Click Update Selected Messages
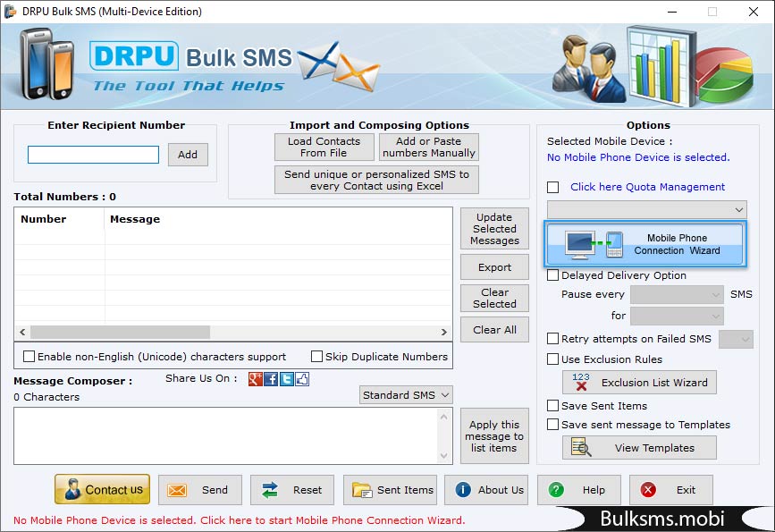The image size is (775, 532). point(494,228)
